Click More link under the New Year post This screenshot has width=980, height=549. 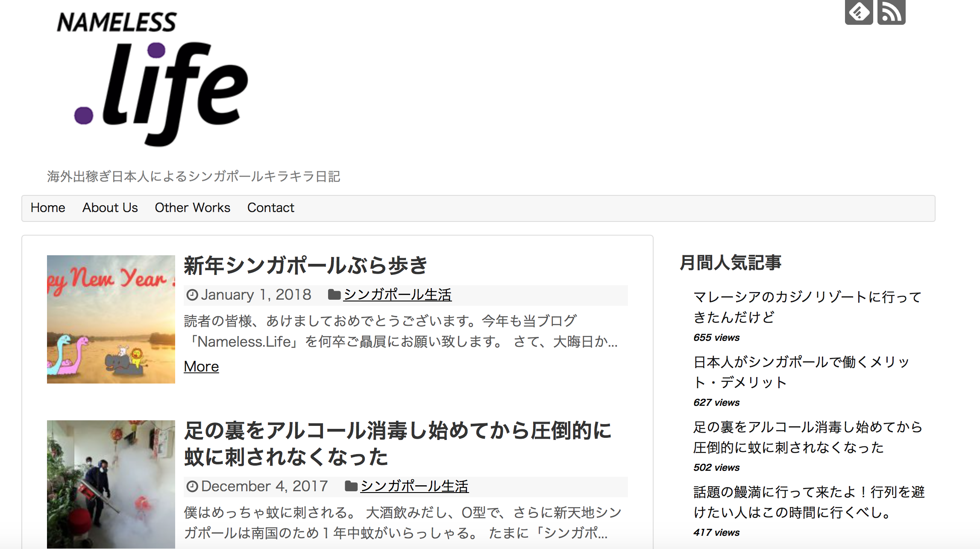click(201, 367)
